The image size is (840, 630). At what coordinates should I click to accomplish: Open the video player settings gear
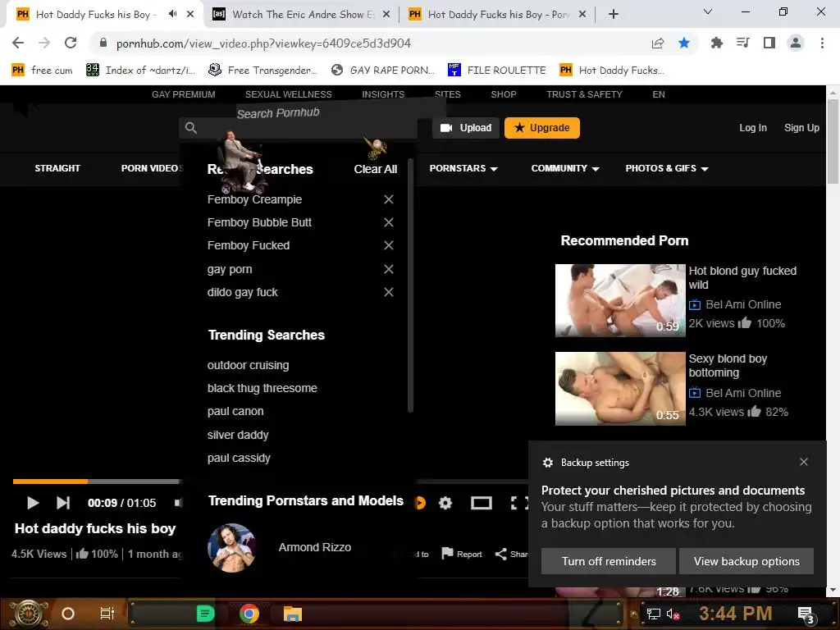[445, 503]
